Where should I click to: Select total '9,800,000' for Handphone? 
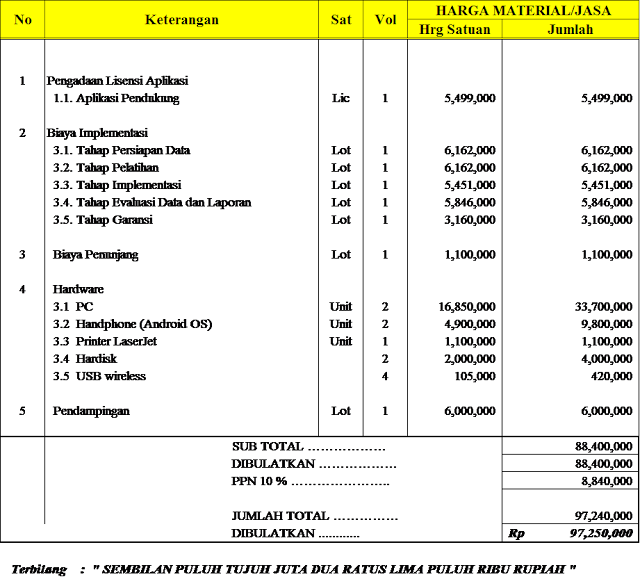607,324
